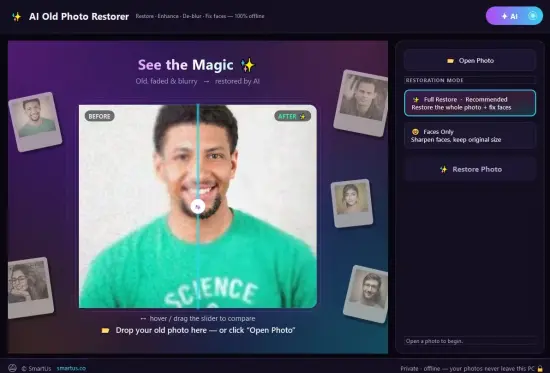Open the smartus.co link in the footer

pyautogui.click(x=72, y=368)
